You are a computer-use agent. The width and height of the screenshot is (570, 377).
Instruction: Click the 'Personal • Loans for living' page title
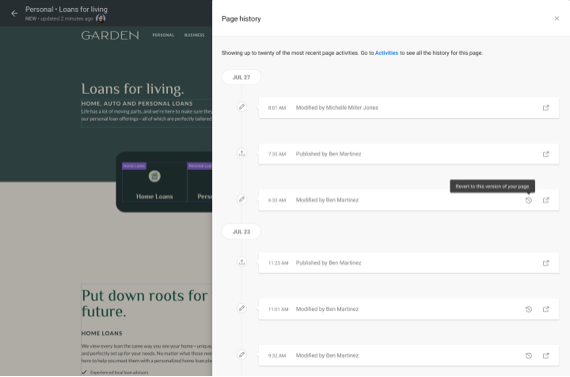[67, 9]
